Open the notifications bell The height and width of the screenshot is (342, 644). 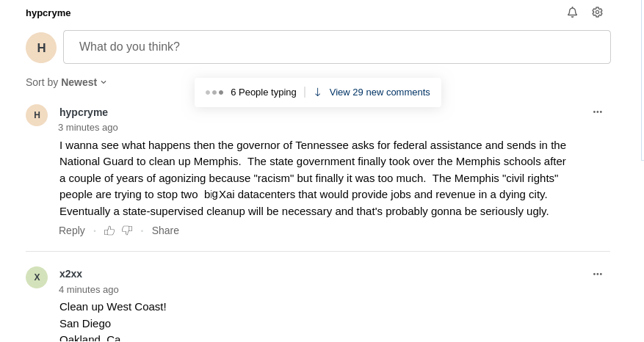coord(572,12)
